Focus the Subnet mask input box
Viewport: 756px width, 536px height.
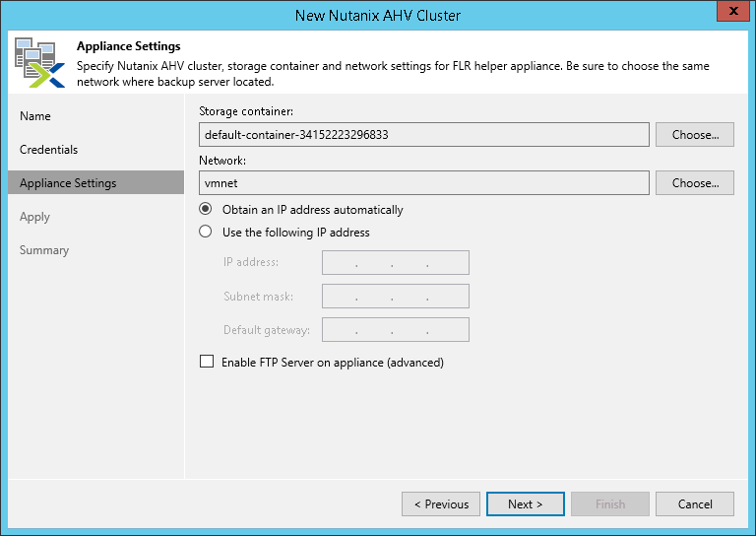[x=395, y=297]
